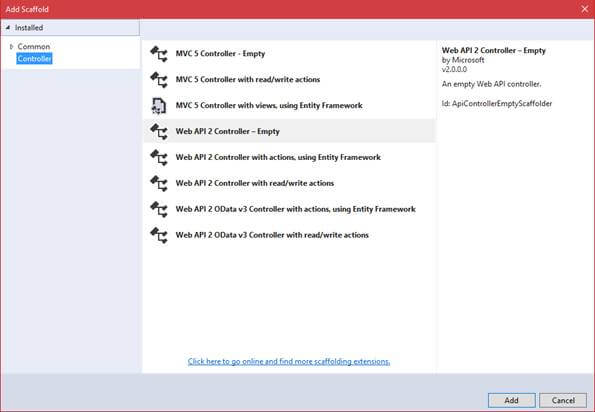Select the Common tree item
This screenshot has width=595, height=412.
[x=34, y=47]
